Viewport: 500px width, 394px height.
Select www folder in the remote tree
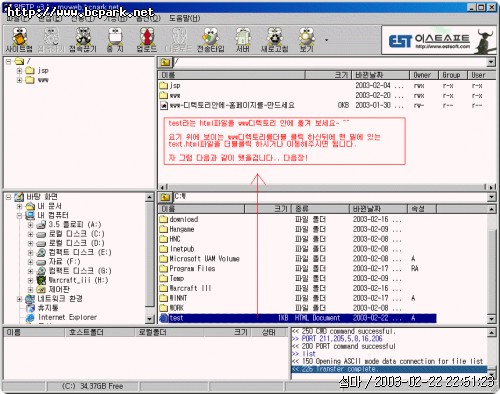(x=43, y=80)
